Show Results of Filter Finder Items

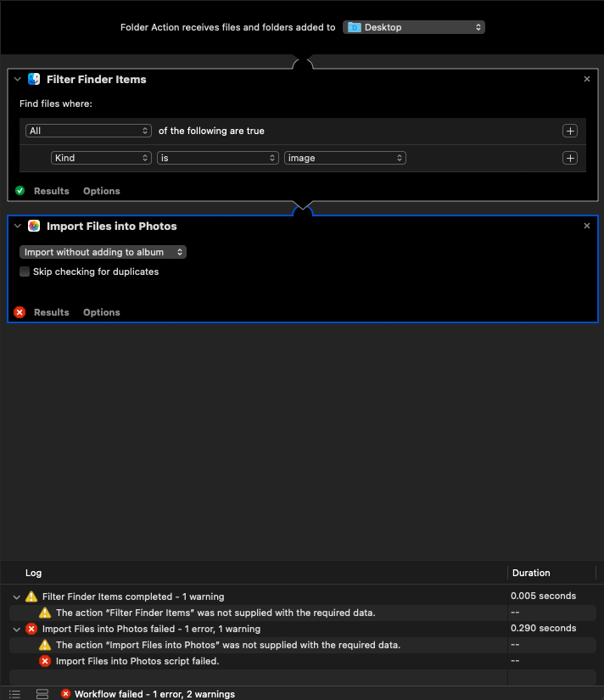(52, 191)
